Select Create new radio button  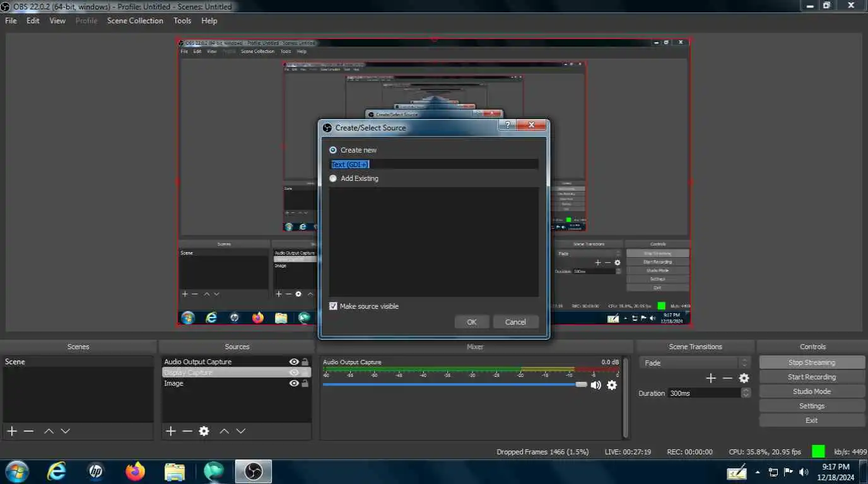coord(333,150)
